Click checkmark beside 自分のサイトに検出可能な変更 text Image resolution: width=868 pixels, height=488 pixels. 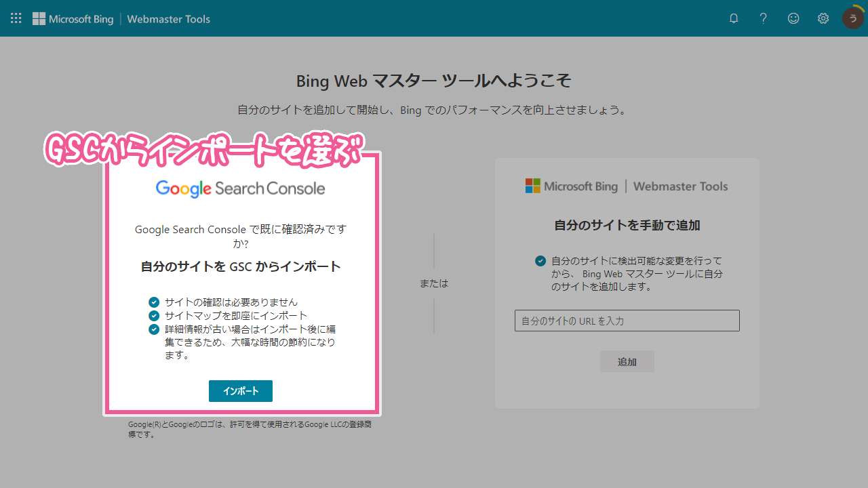[x=540, y=261]
